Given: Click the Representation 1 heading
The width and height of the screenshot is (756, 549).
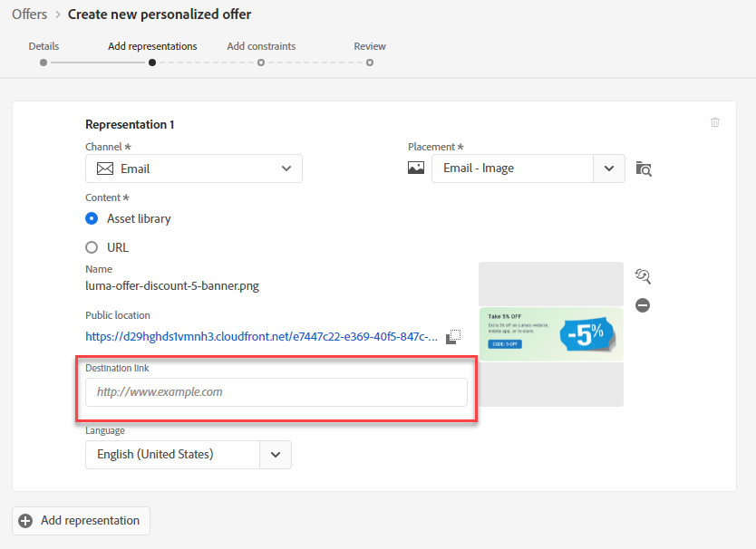Looking at the screenshot, I should coord(130,124).
